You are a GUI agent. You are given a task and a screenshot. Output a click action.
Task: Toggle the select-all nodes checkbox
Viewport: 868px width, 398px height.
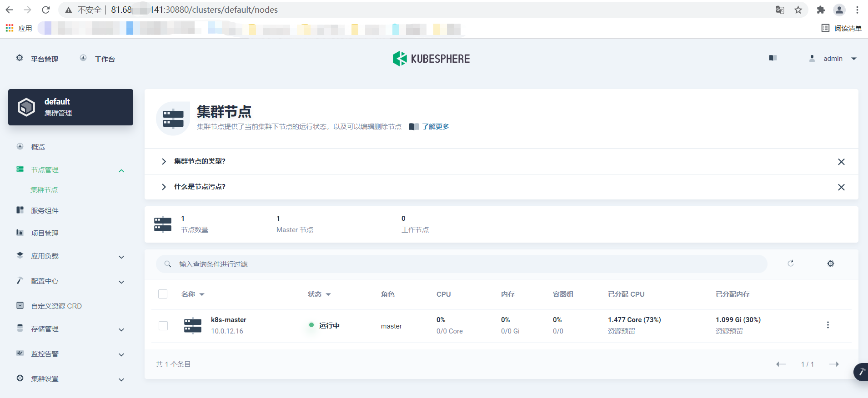point(163,294)
